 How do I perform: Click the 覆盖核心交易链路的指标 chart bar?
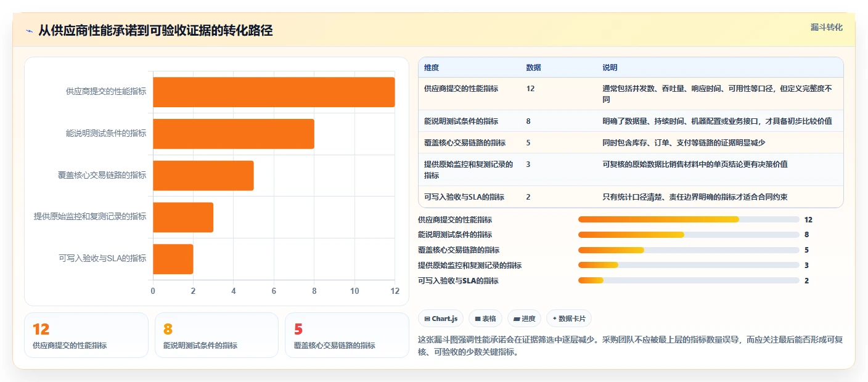[x=203, y=176]
